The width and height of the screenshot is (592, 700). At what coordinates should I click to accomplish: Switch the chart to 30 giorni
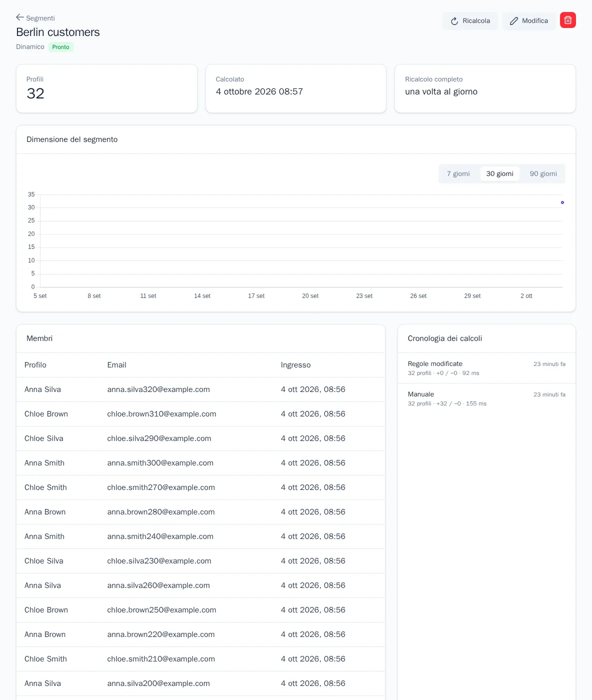pyautogui.click(x=500, y=174)
